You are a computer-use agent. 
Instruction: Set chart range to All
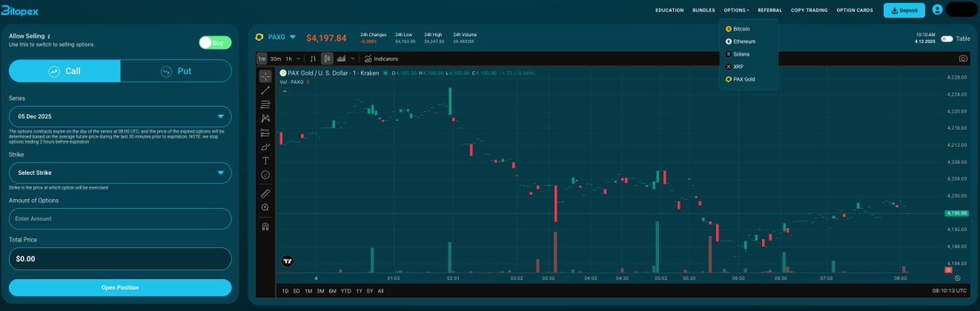381,291
